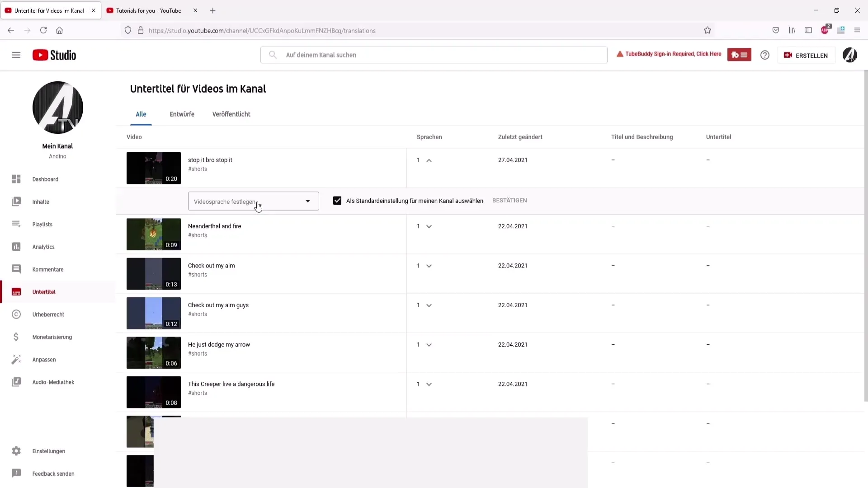Image resolution: width=868 pixels, height=488 pixels.
Task: Expand languages for stop it bro video
Action: (429, 160)
